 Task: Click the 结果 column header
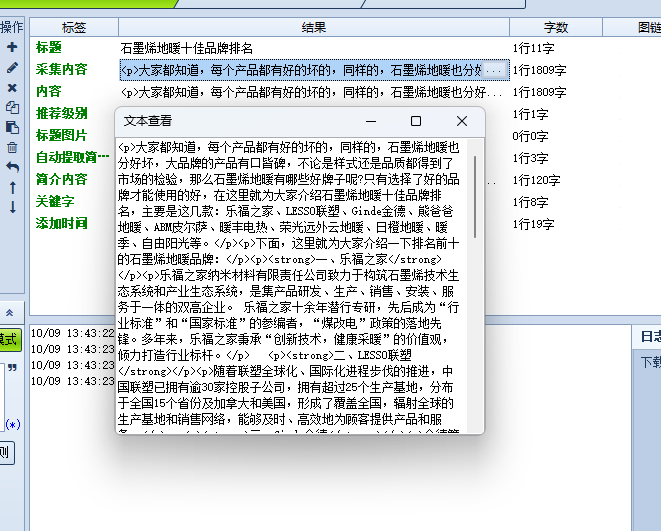[x=314, y=27]
